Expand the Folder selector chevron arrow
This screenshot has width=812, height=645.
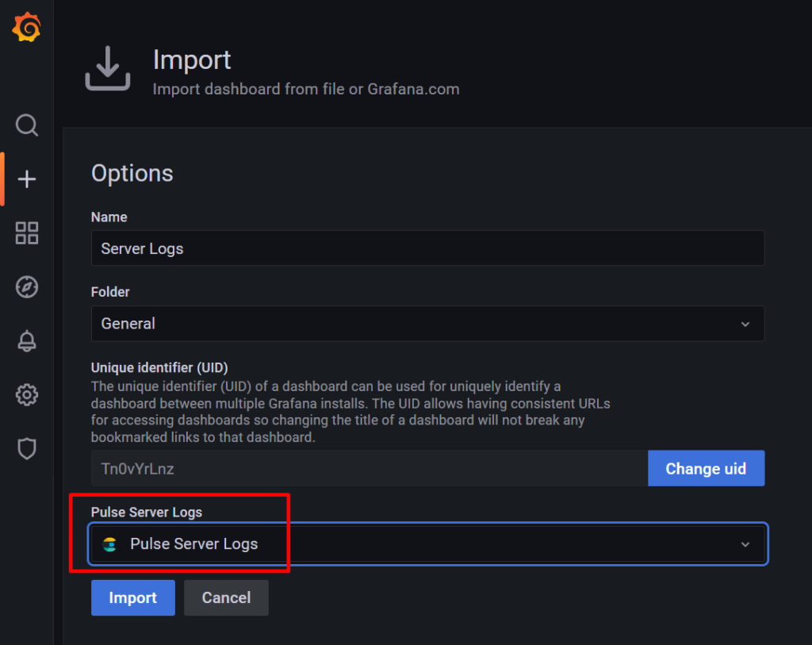(x=745, y=324)
